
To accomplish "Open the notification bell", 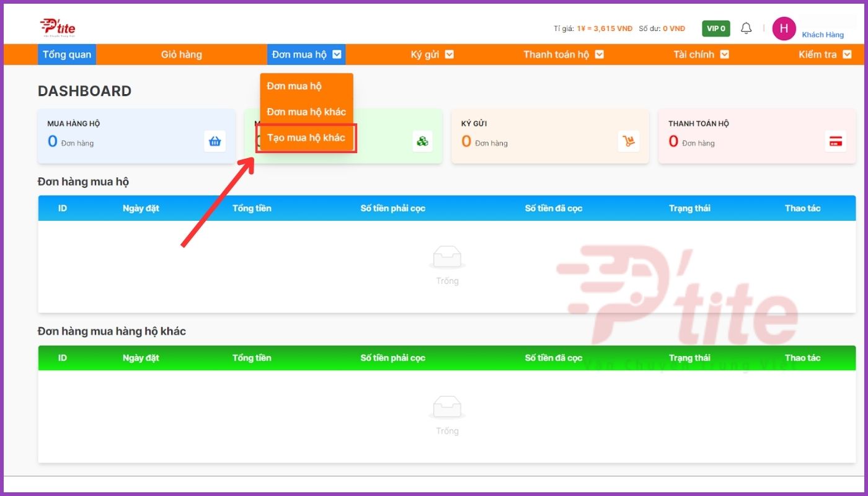I will [746, 29].
